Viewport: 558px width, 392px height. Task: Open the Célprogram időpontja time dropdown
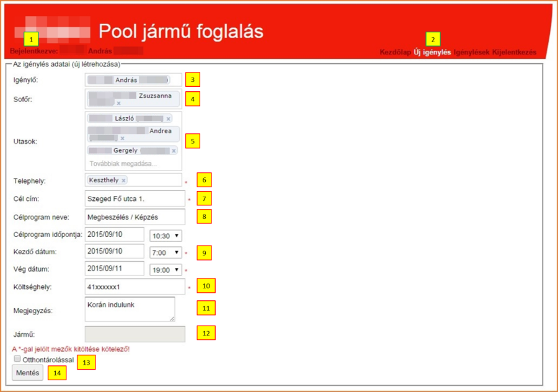(166, 236)
